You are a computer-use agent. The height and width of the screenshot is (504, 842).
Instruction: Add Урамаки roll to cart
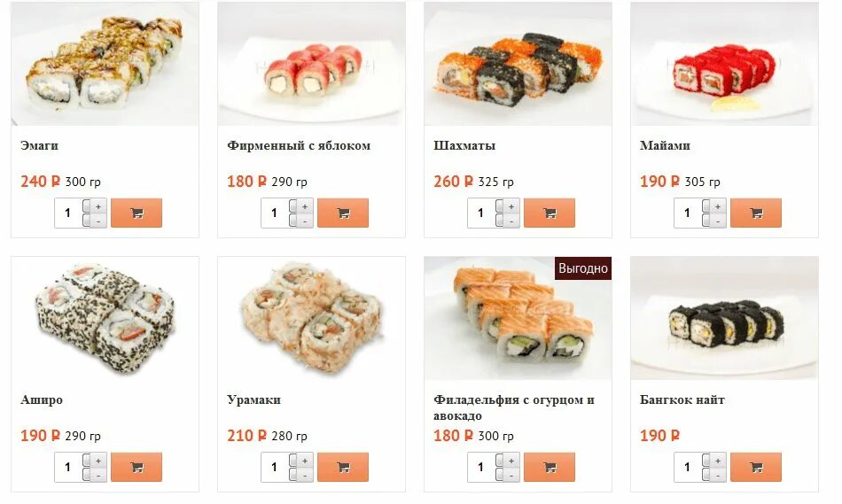pyautogui.click(x=343, y=467)
